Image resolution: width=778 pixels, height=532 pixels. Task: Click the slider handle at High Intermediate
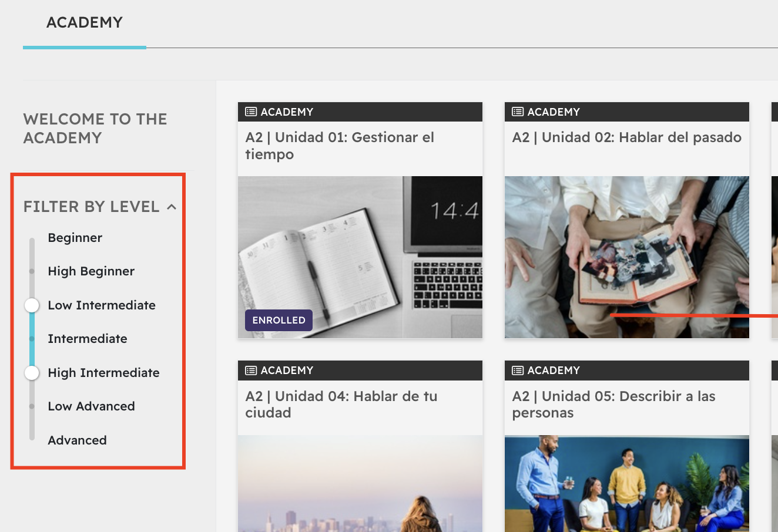click(32, 373)
